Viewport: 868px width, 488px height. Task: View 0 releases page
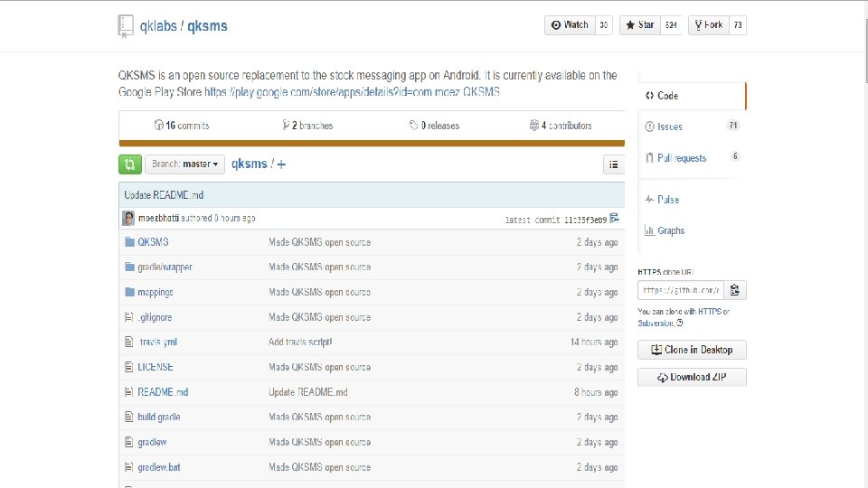434,126
